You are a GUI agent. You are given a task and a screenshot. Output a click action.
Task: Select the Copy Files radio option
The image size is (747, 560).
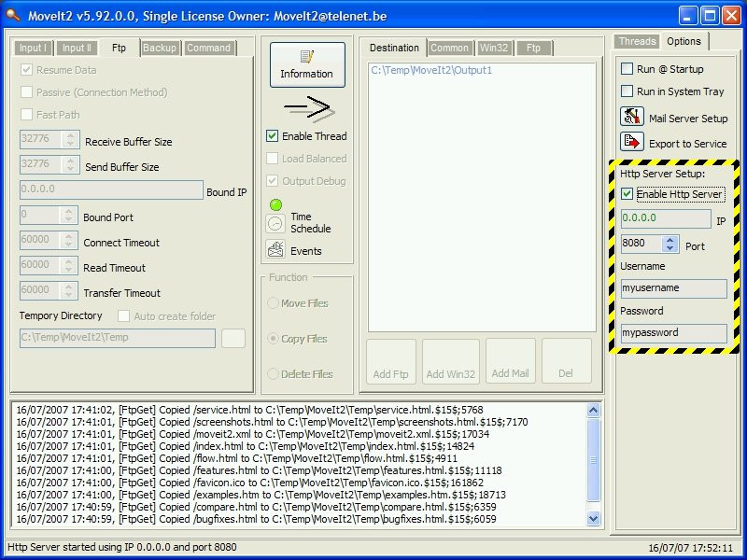(x=273, y=339)
